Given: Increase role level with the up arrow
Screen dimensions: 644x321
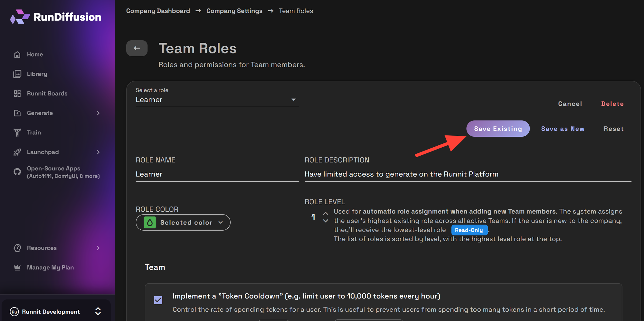Looking at the screenshot, I should pyautogui.click(x=326, y=213).
